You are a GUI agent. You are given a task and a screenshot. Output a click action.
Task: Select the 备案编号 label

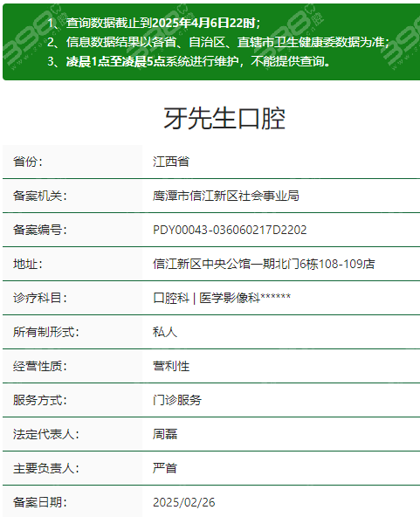click(x=40, y=230)
